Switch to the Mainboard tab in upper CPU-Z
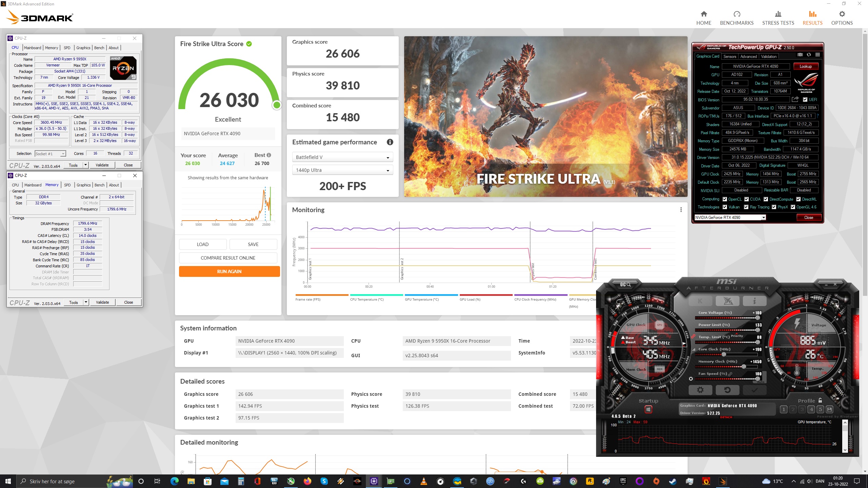 coord(33,48)
